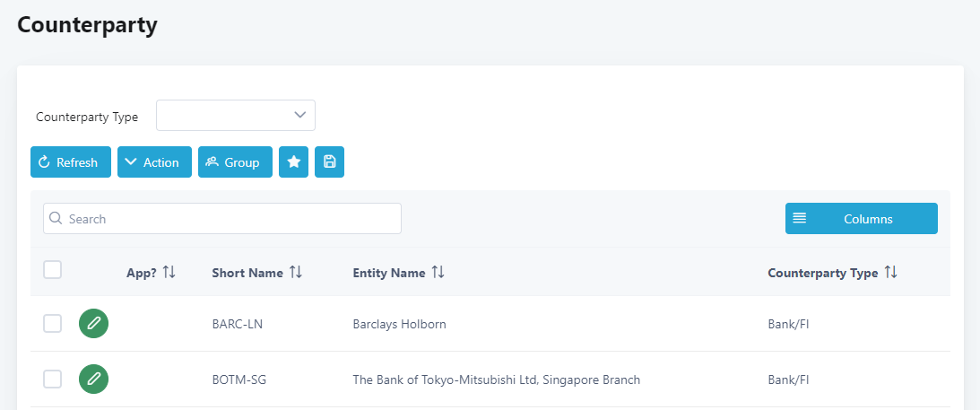Open the Counterparty Type dropdown
The image size is (980, 410).
coord(236,116)
